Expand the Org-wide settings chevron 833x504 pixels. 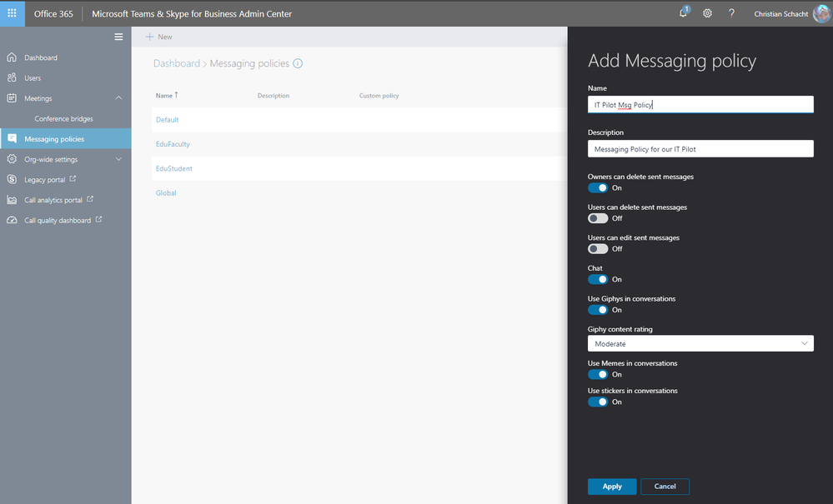coord(118,159)
